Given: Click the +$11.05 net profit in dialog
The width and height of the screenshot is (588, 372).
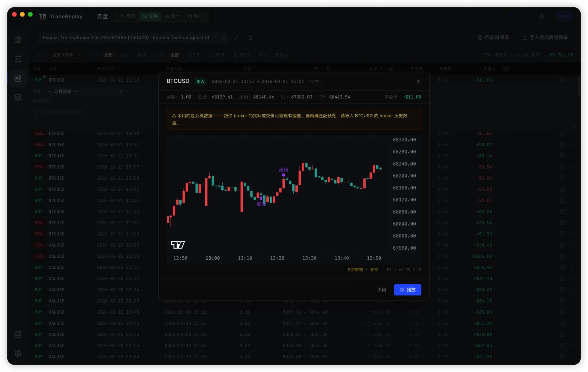Looking at the screenshot, I should click(412, 97).
